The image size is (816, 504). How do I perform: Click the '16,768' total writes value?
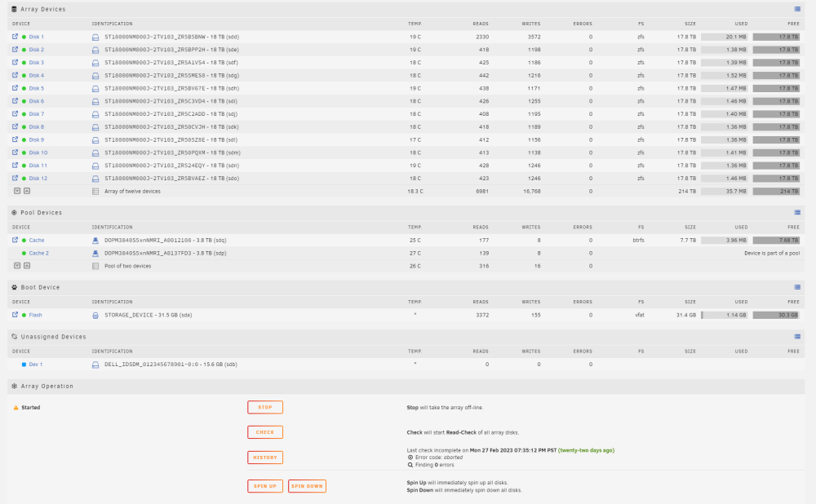point(532,192)
